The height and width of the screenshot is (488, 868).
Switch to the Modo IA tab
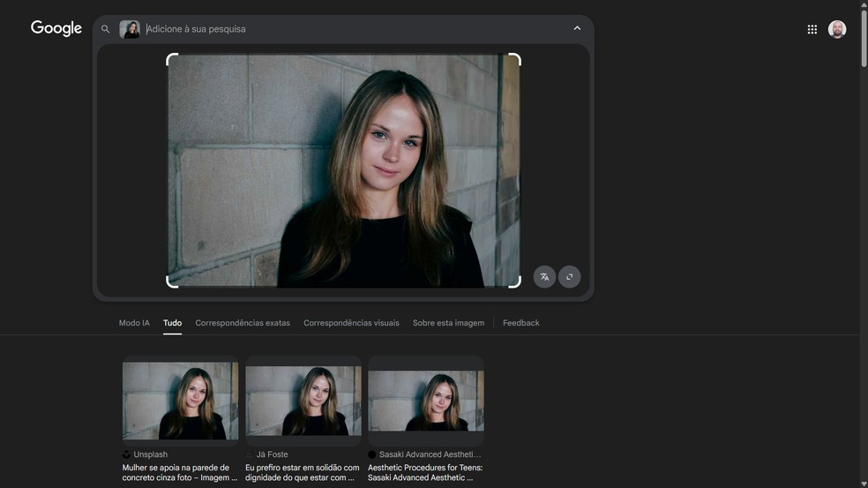click(134, 323)
